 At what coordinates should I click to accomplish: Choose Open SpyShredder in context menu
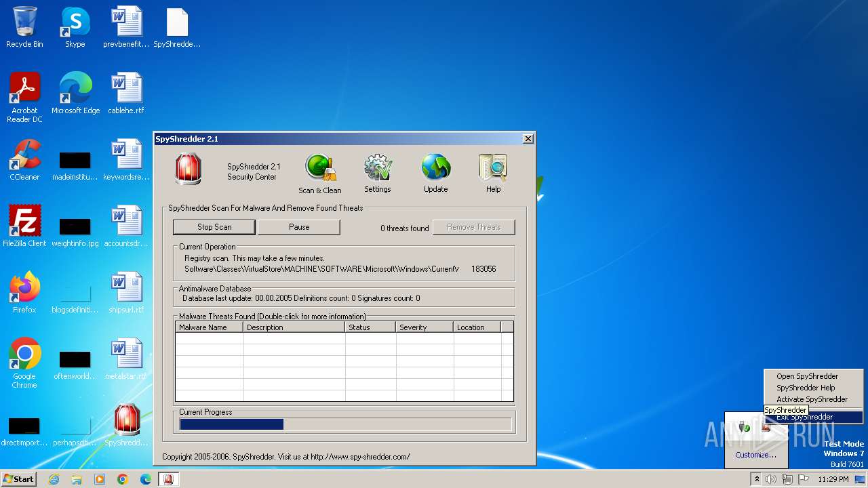(813, 376)
